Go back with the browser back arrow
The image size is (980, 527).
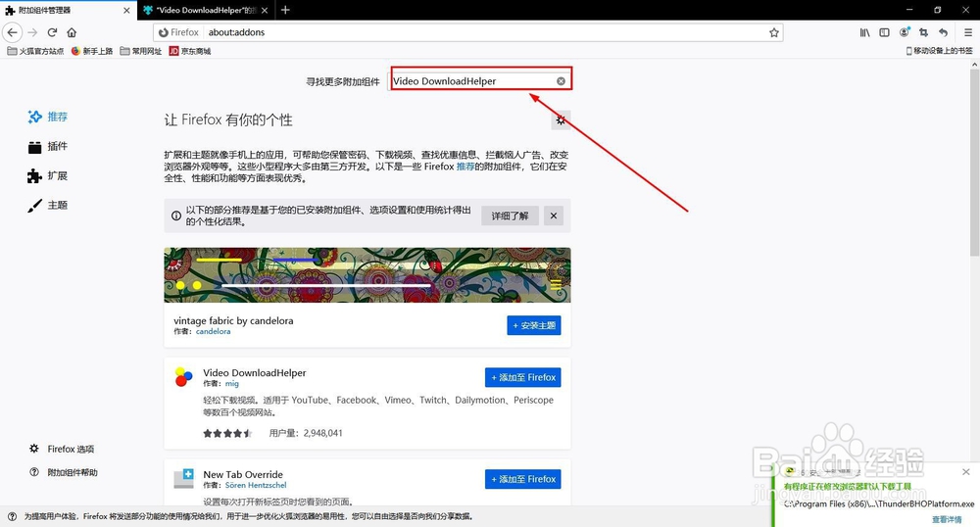pyautogui.click(x=13, y=32)
